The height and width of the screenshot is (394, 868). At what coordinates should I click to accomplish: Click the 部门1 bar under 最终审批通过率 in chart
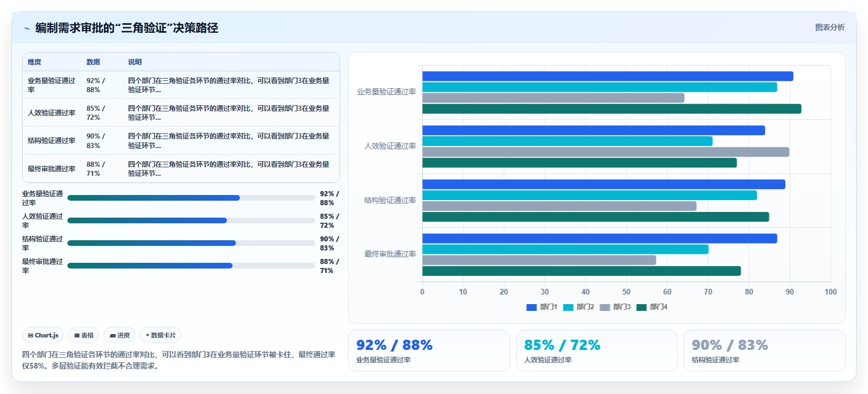600,239
